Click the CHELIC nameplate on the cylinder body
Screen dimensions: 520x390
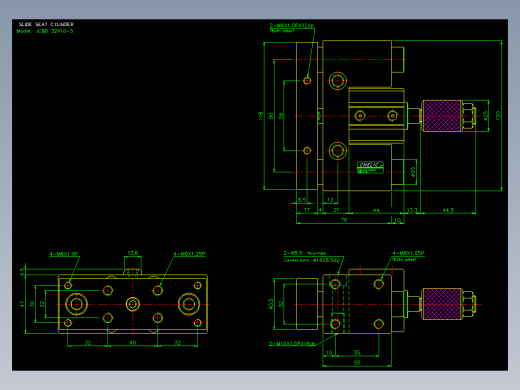pos(370,167)
